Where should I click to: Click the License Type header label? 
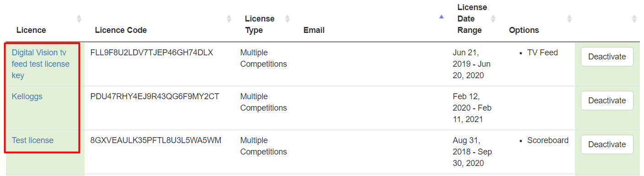260,24
